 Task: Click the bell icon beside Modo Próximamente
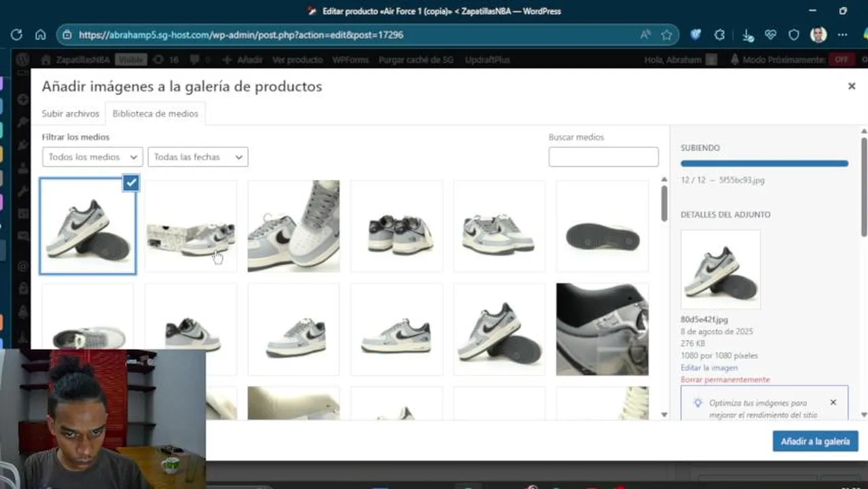(x=735, y=60)
